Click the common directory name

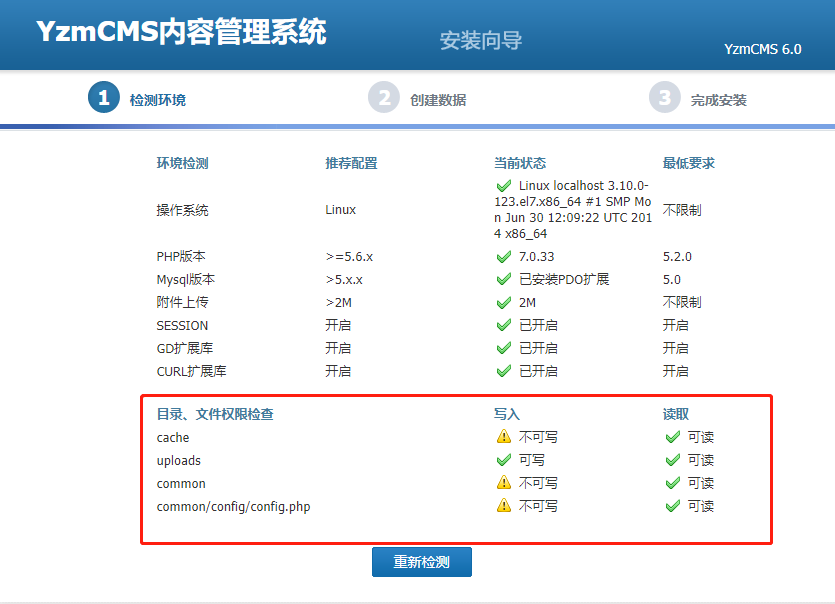[x=181, y=484]
